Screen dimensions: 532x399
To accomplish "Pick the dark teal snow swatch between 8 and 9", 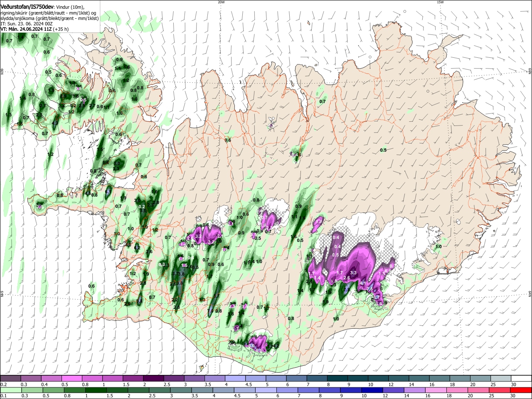I will pyautogui.click(x=337, y=378).
